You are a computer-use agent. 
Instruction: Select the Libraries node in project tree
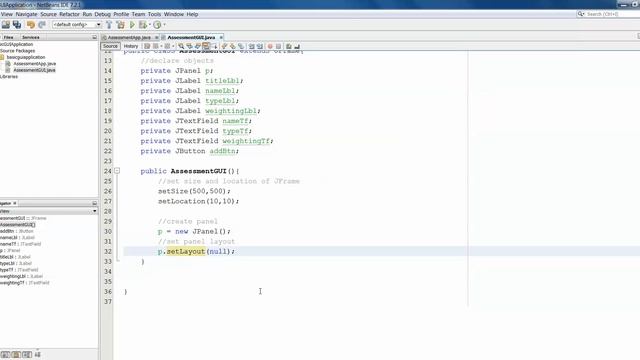pyautogui.click(x=9, y=76)
